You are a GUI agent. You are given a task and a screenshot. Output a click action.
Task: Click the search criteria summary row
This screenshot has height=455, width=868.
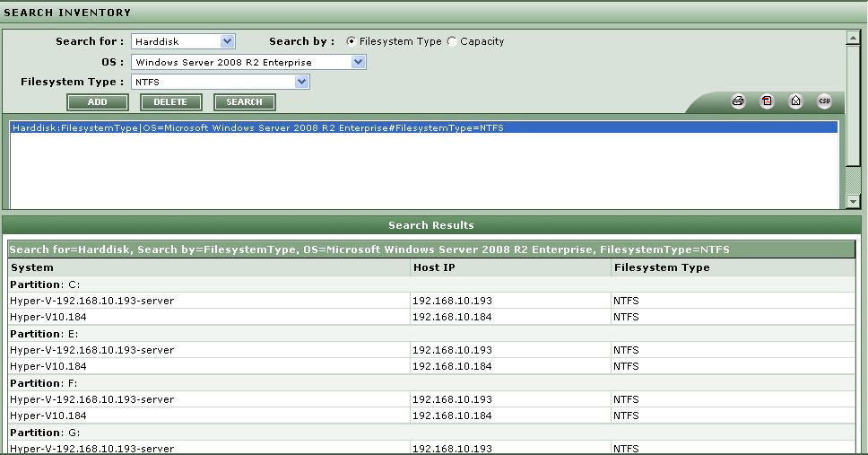431,249
